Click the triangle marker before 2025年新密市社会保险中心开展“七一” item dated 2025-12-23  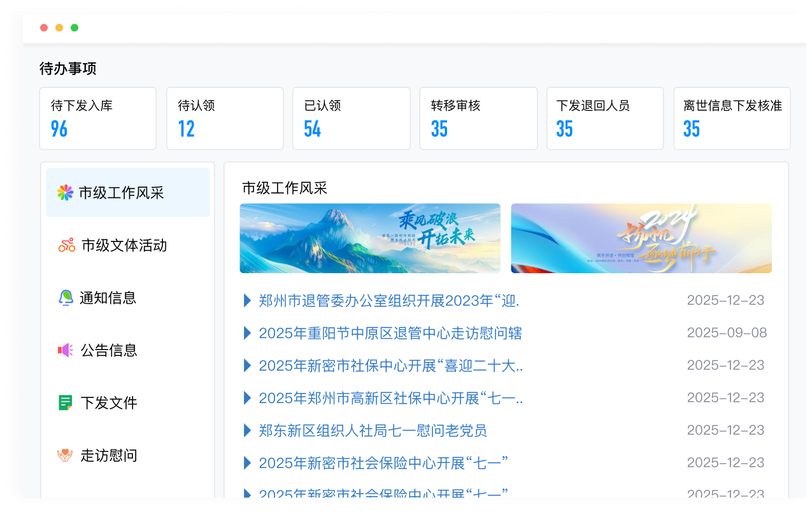tap(247, 463)
